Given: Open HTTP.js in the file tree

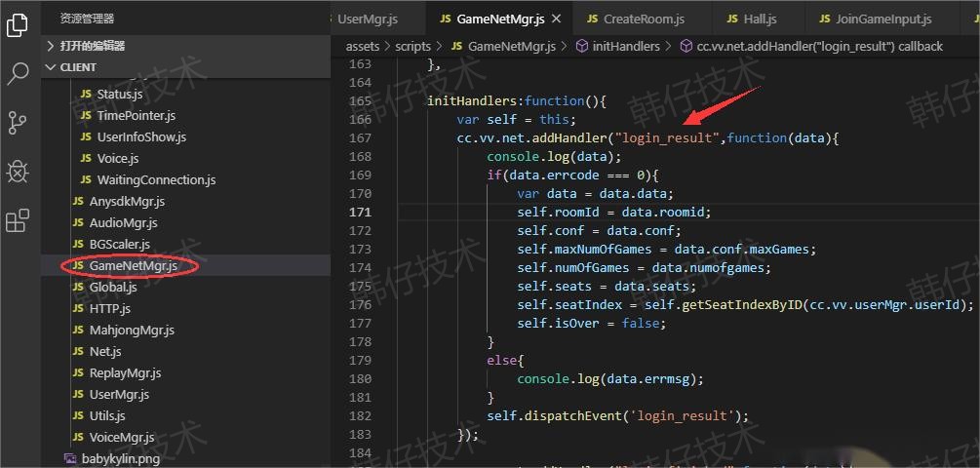Looking at the screenshot, I should [185, 308].
